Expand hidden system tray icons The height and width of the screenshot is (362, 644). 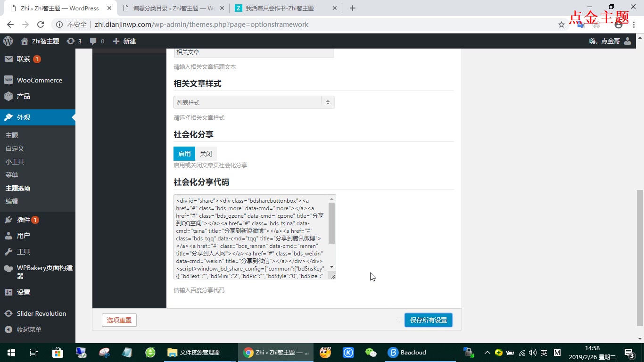coord(487,352)
